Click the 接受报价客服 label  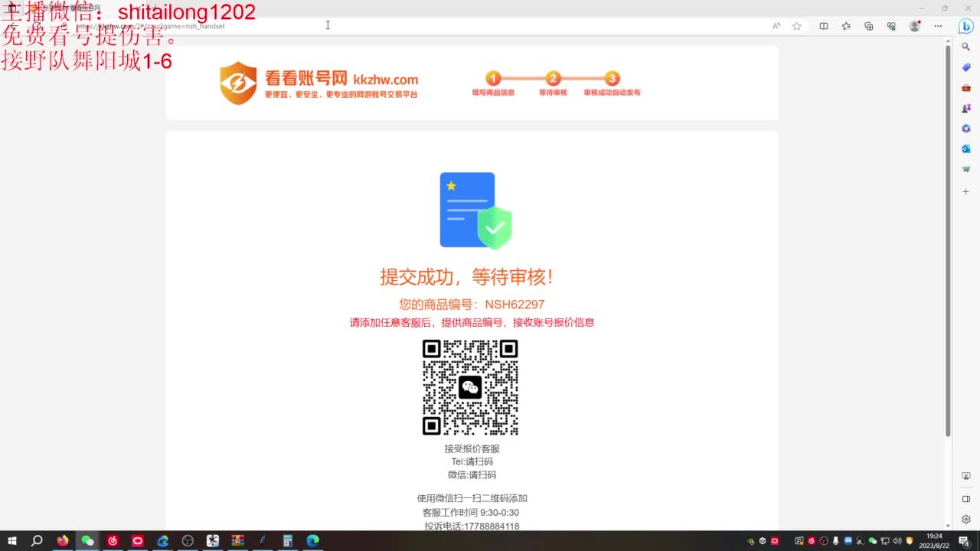point(472,449)
